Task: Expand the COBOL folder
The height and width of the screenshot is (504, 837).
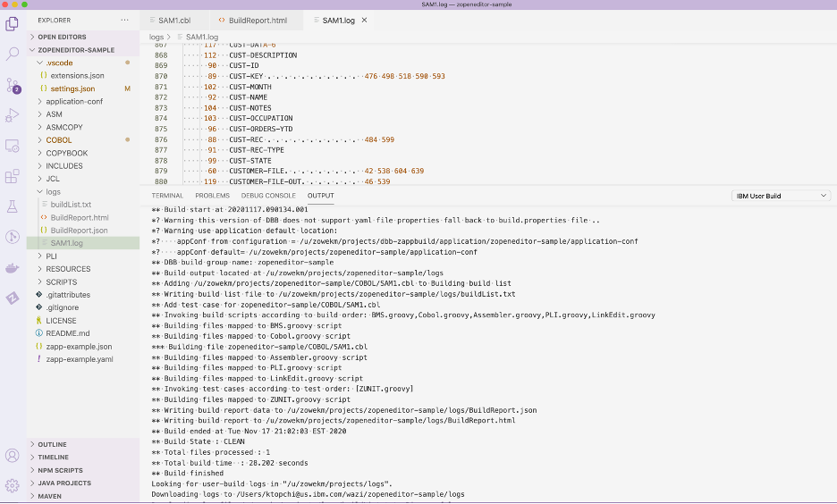Action: point(83,140)
